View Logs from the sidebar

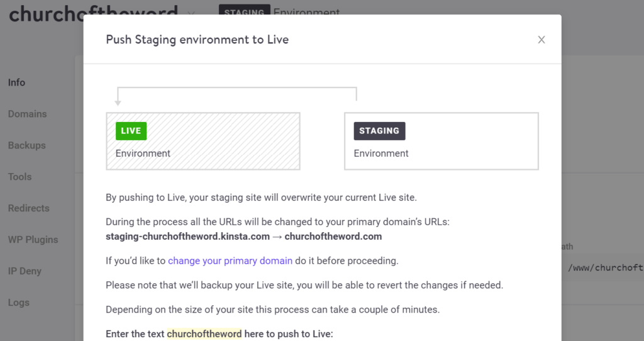tap(18, 303)
